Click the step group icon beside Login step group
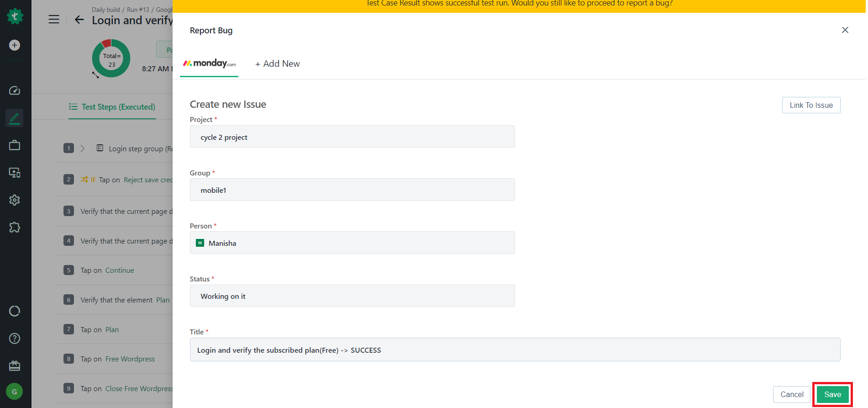868x408 pixels. (x=100, y=148)
